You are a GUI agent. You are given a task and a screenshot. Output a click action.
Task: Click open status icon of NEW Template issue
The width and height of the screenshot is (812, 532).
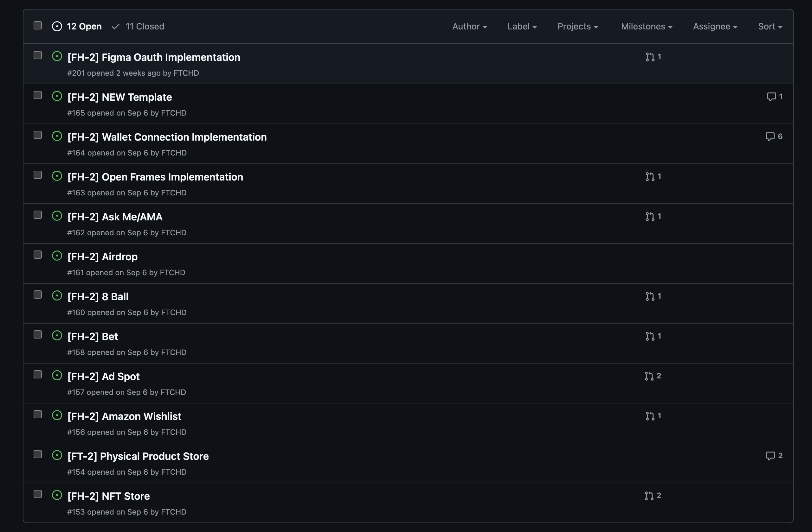coord(57,96)
